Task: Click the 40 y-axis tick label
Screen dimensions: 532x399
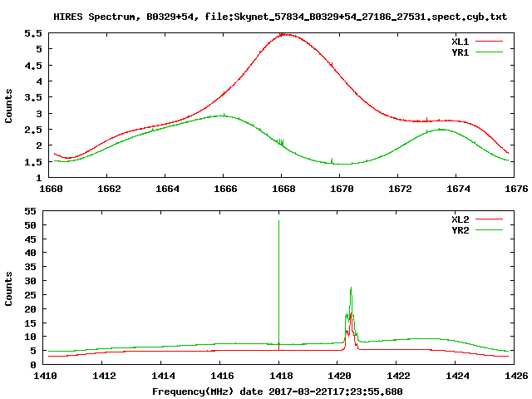Action: pos(30,253)
